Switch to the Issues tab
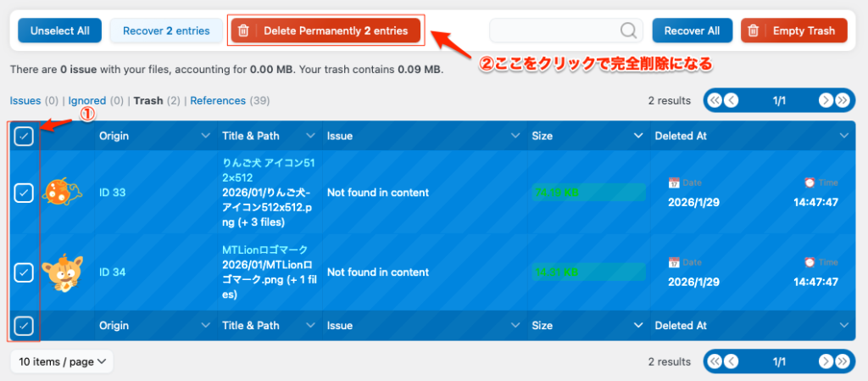Viewport: 868px width, 381px height. point(25,100)
